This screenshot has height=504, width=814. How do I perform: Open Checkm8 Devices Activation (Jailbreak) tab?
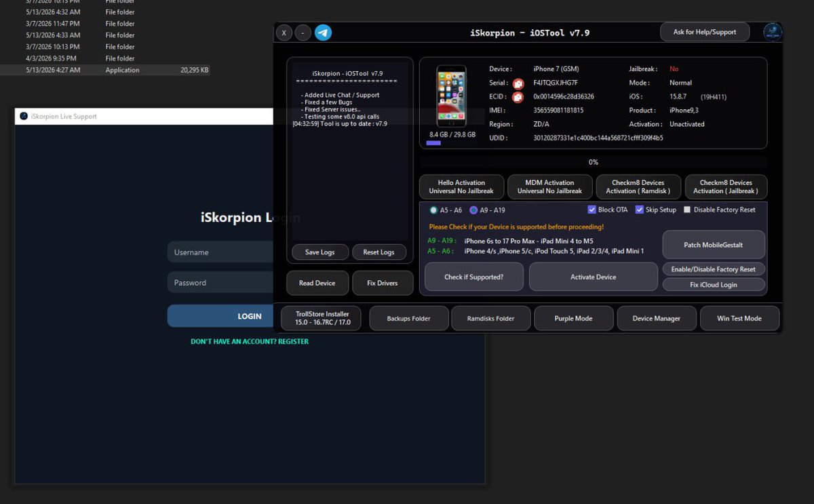coord(726,187)
